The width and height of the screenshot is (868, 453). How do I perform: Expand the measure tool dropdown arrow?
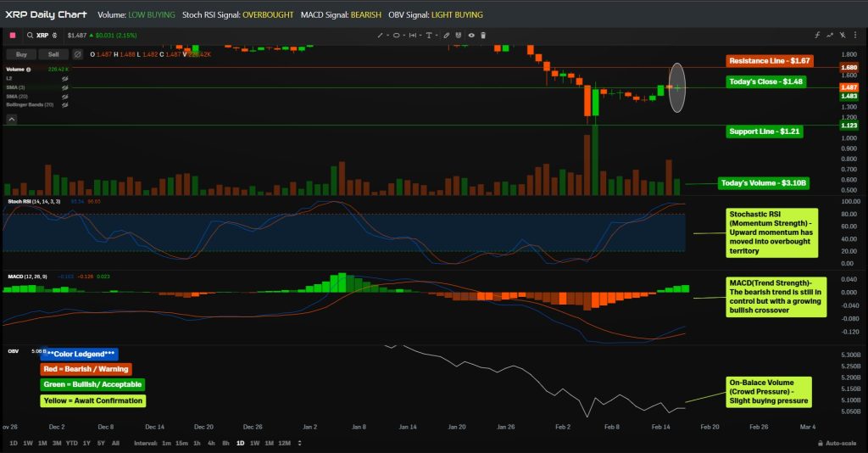tap(420, 35)
